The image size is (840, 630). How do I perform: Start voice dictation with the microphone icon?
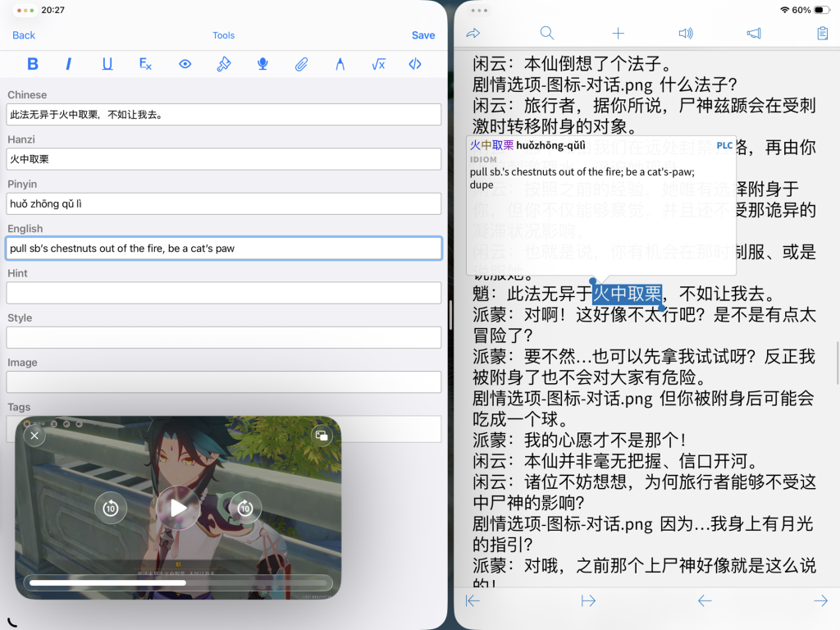(262, 64)
